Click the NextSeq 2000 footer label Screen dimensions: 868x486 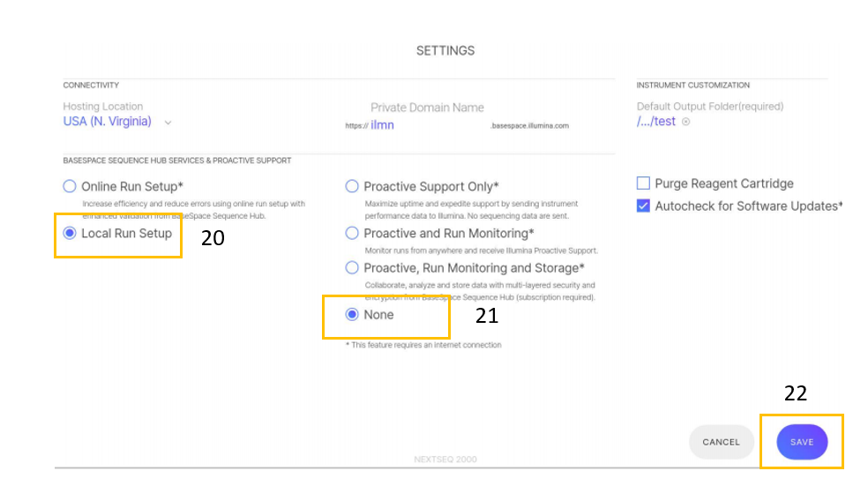tap(445, 460)
